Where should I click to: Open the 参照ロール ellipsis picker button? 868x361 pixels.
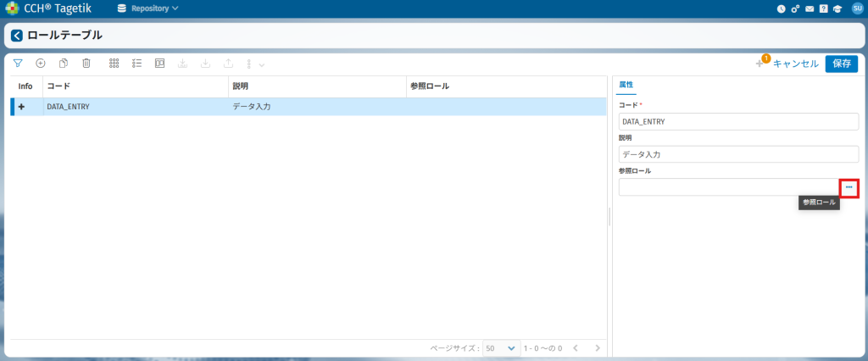[849, 187]
